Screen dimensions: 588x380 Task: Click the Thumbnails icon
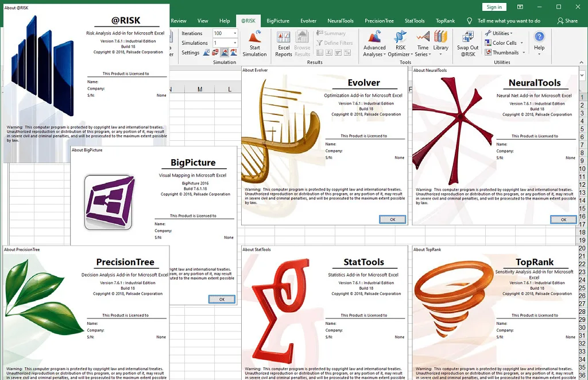click(x=488, y=52)
